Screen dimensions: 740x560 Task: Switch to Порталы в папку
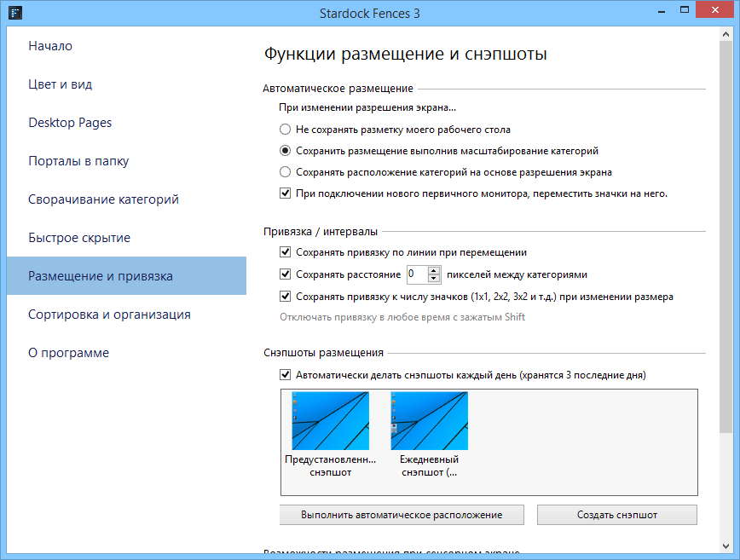[78, 161]
